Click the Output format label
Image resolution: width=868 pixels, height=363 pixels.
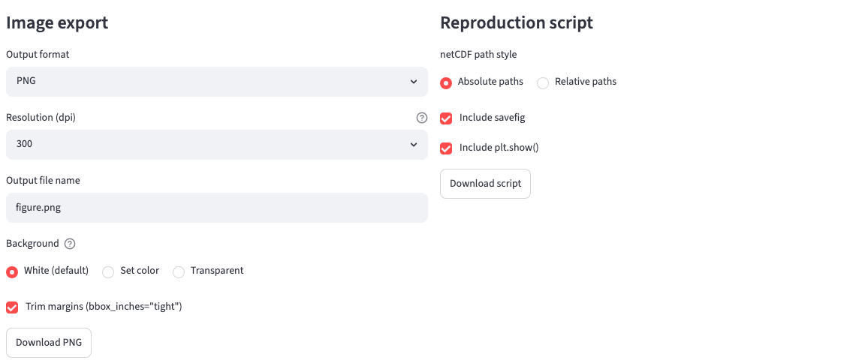[x=38, y=54]
